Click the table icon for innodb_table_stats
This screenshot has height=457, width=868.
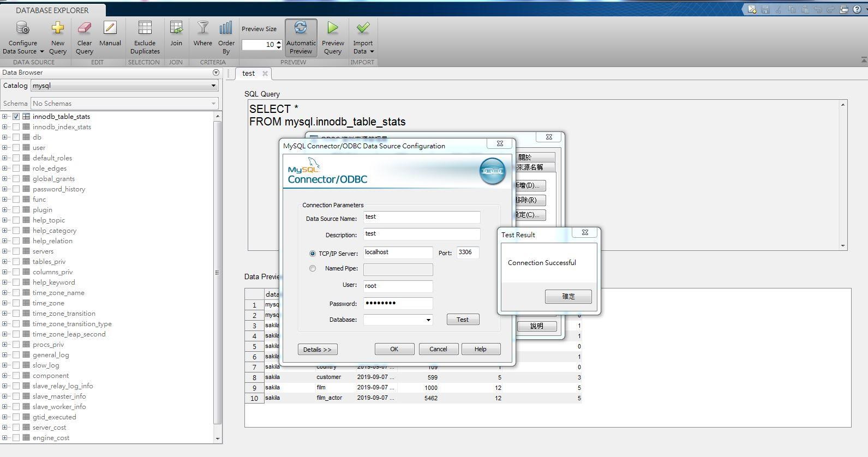click(26, 117)
